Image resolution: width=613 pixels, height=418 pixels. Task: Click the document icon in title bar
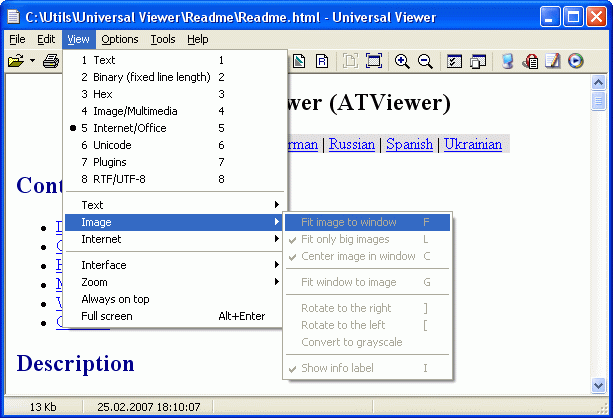coord(13,17)
